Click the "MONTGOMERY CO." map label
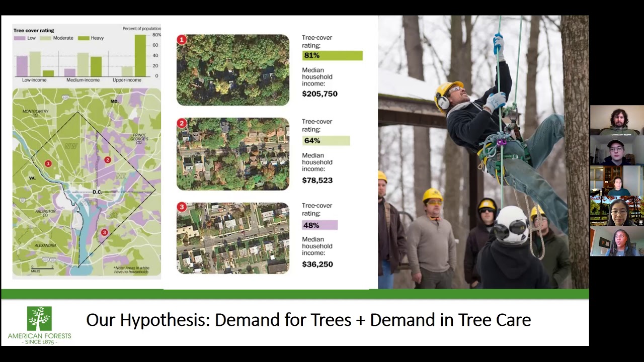The image size is (644, 362). point(36,113)
